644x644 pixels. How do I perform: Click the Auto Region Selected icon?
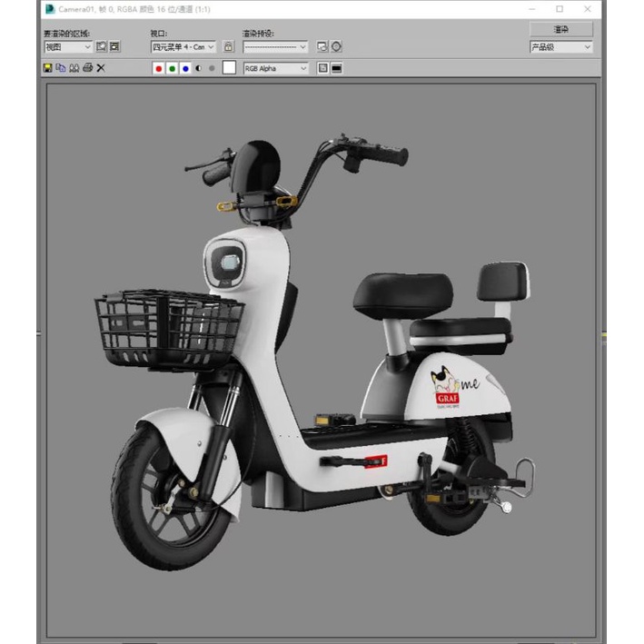pos(115,46)
